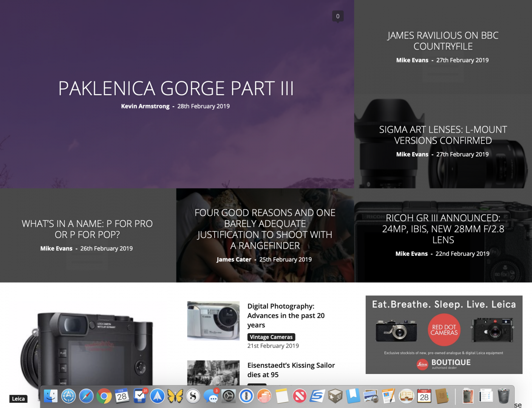Viewport: 532px width, 408px height.
Task: Click the date 22nd February 2019
Action: pyautogui.click(x=462, y=254)
